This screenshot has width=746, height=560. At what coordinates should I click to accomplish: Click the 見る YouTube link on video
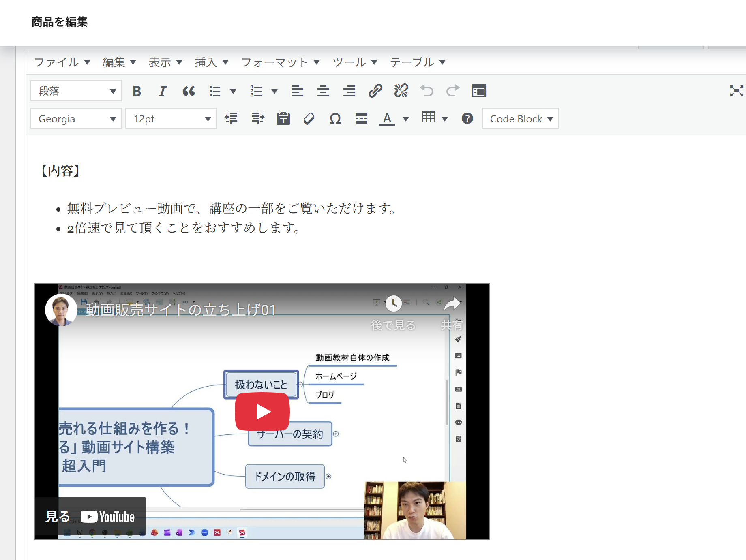tap(90, 517)
